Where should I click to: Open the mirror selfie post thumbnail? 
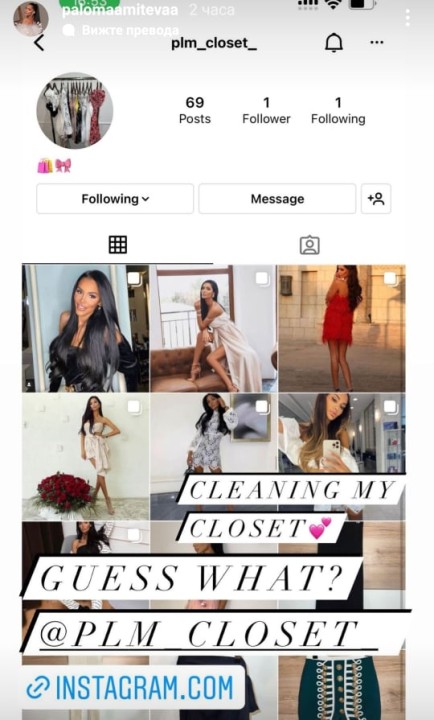point(342,434)
